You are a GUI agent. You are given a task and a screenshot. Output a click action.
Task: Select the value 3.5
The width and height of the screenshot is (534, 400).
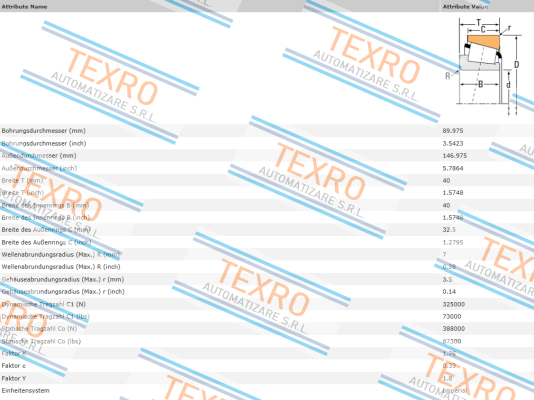447,279
